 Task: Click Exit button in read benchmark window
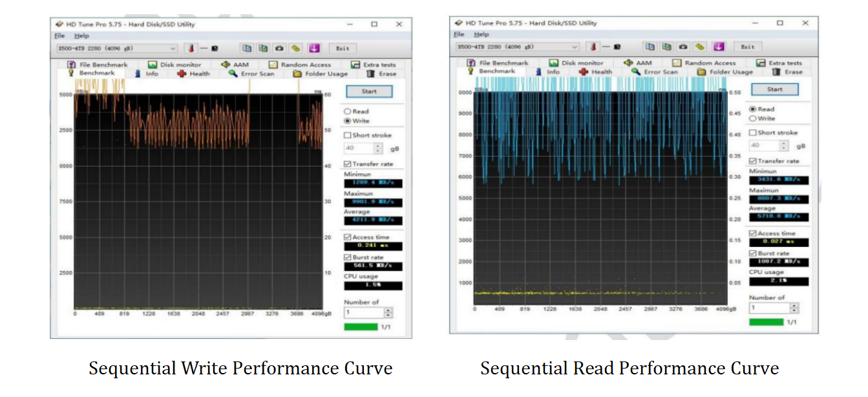747,47
